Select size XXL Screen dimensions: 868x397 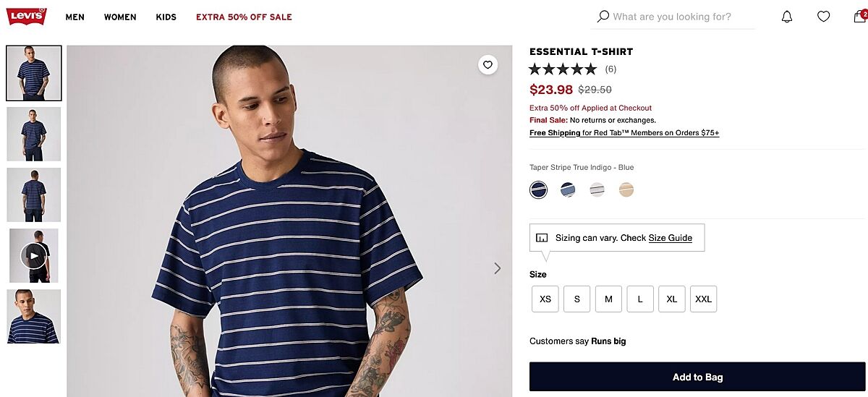point(703,299)
